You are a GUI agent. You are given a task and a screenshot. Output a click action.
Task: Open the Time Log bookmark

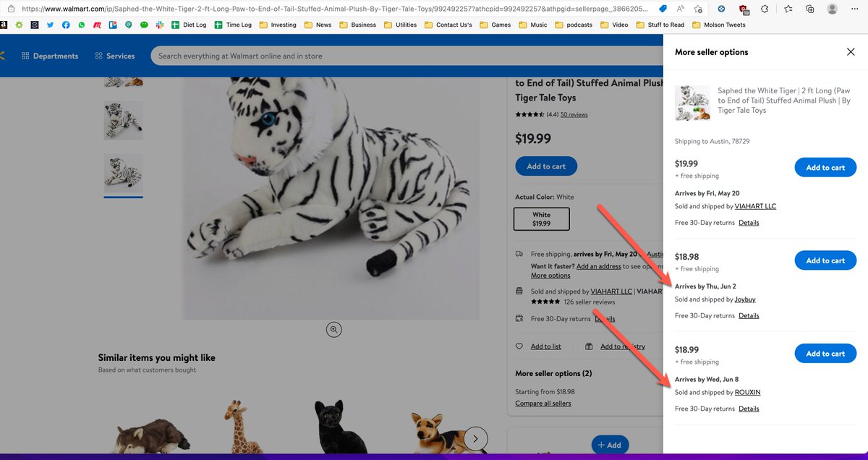pos(233,25)
